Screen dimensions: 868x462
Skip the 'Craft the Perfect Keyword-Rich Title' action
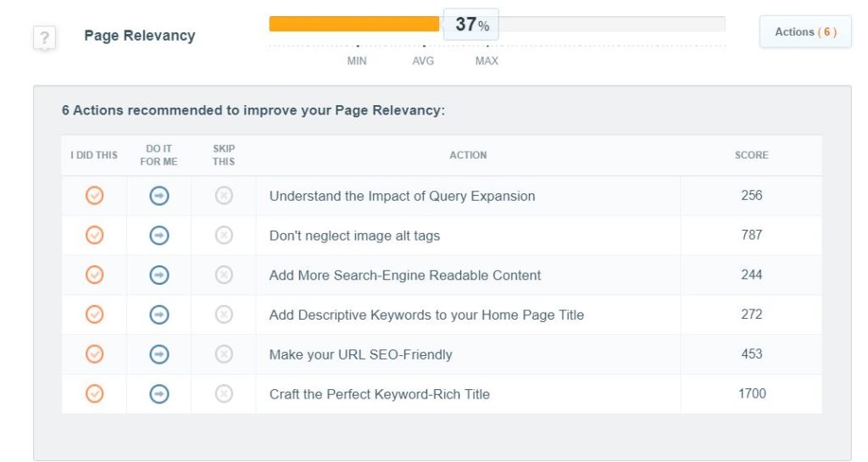tap(224, 394)
